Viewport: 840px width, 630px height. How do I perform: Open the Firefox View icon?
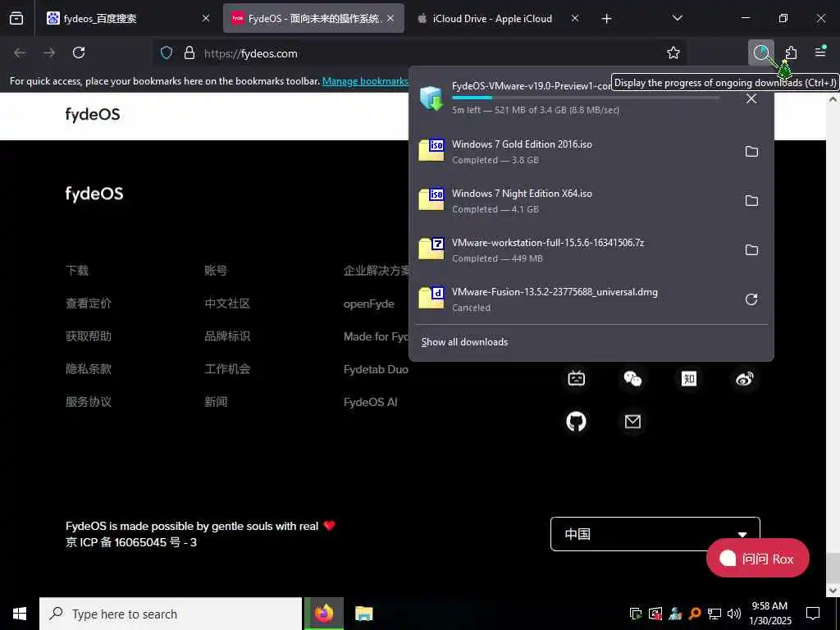(16, 18)
